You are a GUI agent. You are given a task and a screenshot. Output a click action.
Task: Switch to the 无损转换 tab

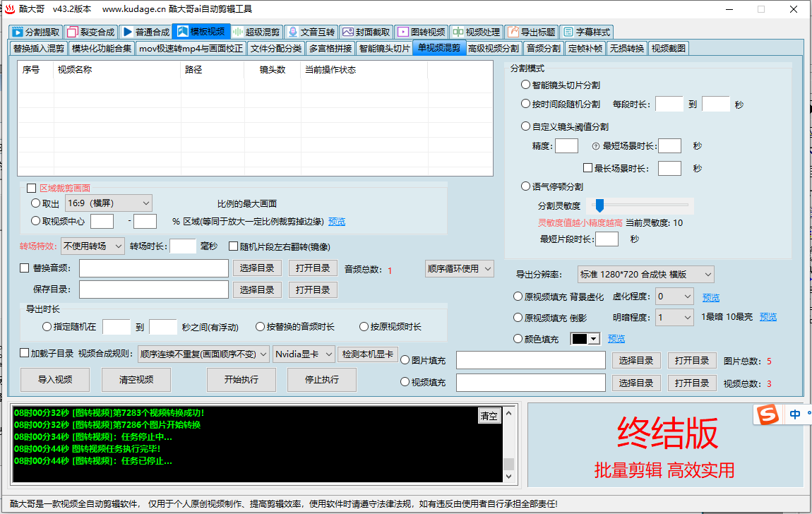[626, 49]
